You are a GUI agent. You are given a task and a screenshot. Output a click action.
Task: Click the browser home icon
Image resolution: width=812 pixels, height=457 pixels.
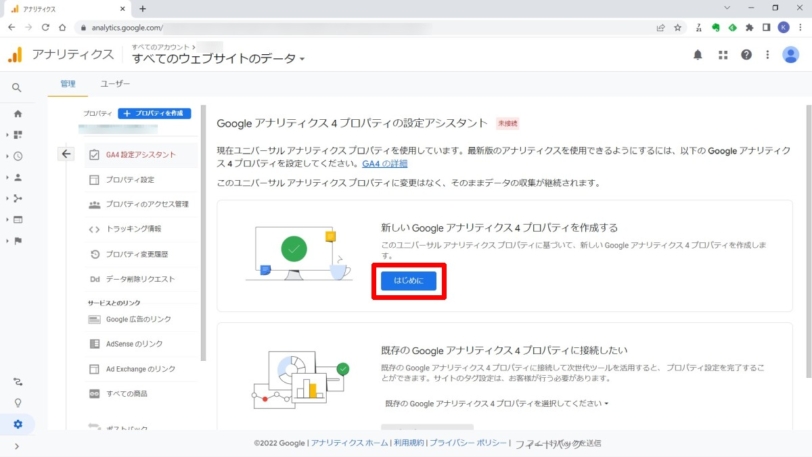point(62,27)
